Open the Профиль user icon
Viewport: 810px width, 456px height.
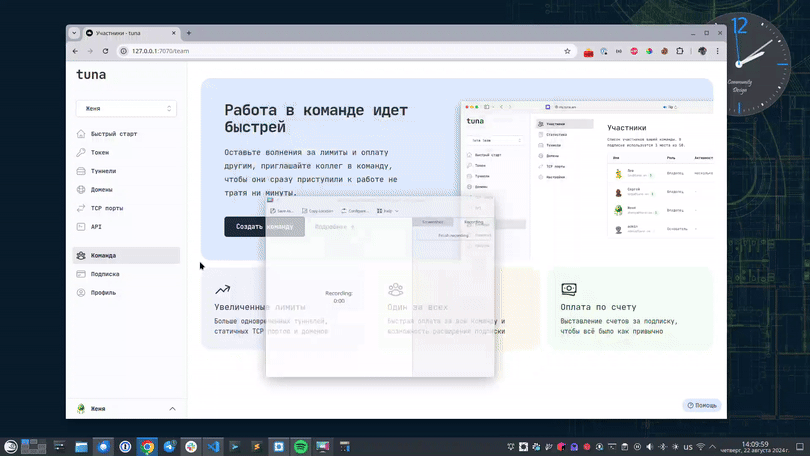click(80, 293)
